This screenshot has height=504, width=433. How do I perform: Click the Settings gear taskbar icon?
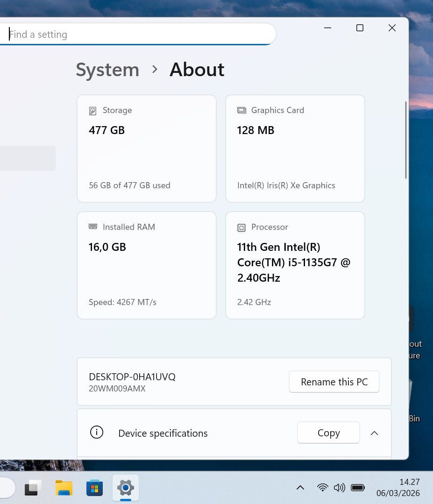(126, 488)
